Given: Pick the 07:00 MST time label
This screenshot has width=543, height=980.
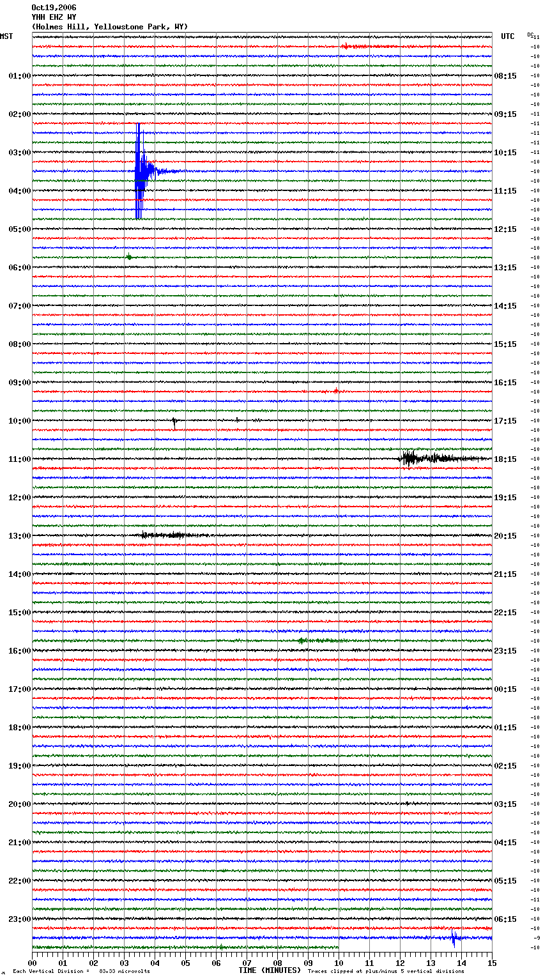Looking at the screenshot, I should click(20, 306).
